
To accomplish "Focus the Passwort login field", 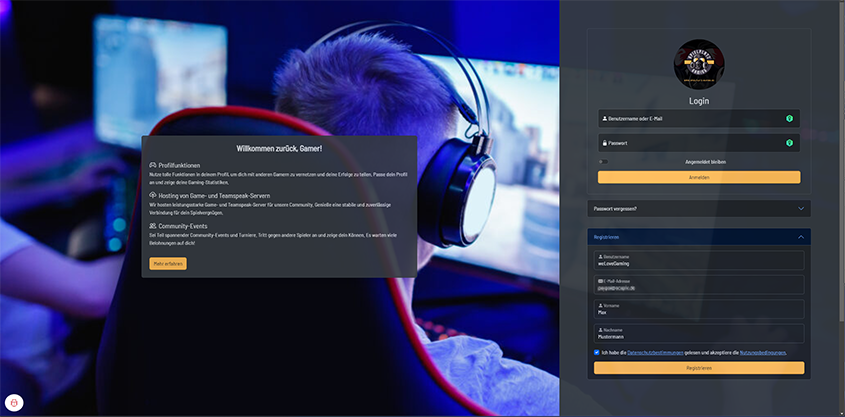I will pos(699,143).
